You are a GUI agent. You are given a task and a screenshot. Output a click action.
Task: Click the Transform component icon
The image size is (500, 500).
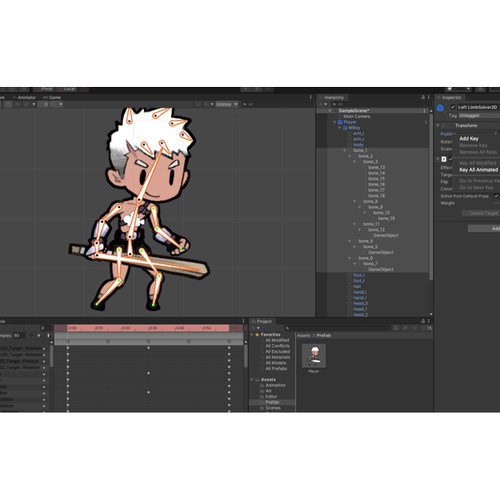click(444, 125)
